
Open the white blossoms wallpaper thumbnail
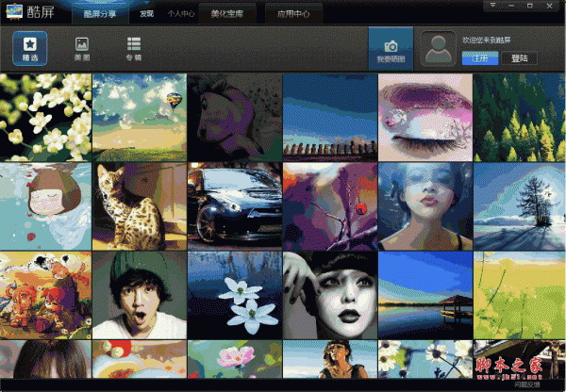[45, 117]
